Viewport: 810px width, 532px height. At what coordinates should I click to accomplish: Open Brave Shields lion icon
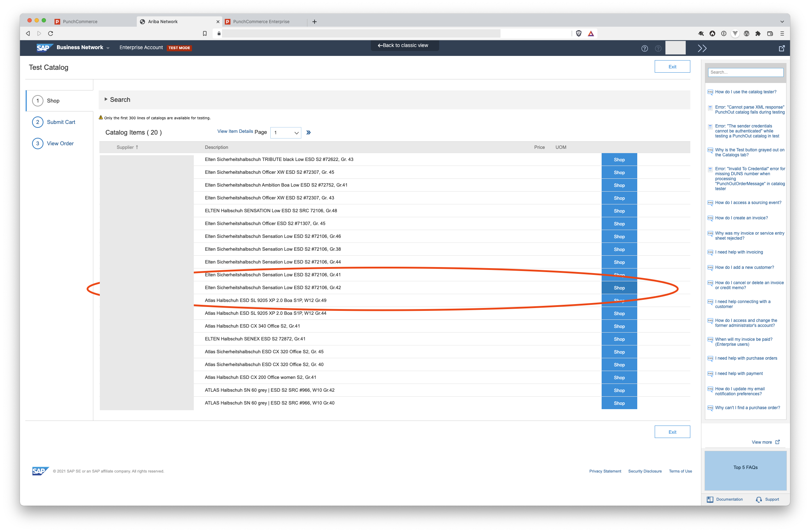[579, 33]
